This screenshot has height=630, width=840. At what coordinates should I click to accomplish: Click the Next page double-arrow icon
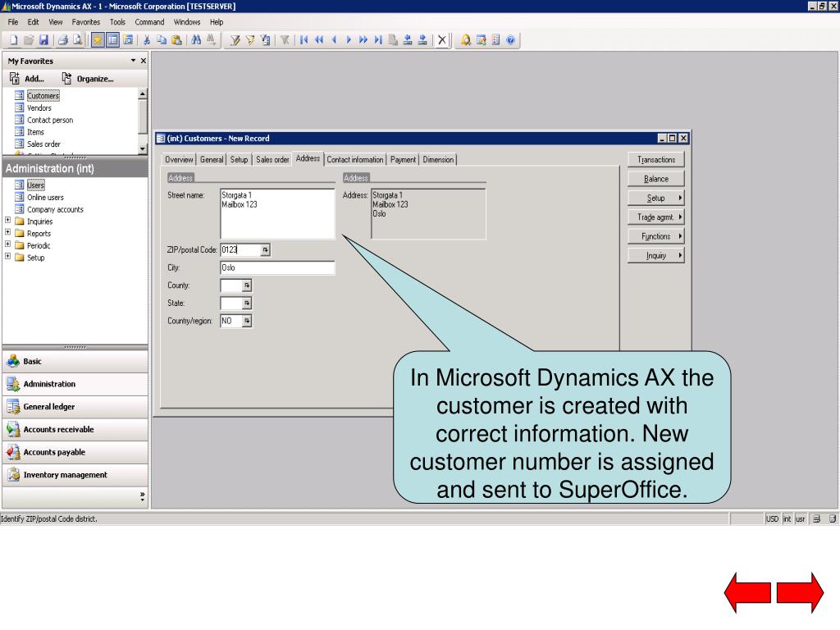(363, 40)
